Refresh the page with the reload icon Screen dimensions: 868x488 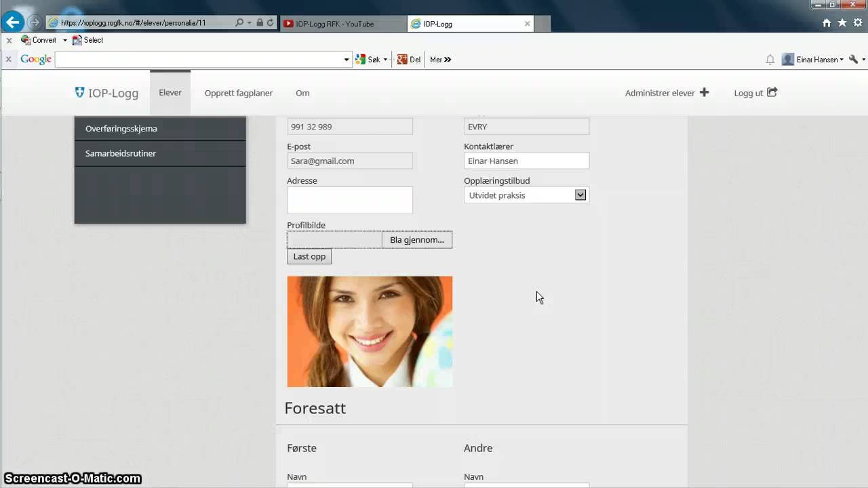tap(270, 22)
